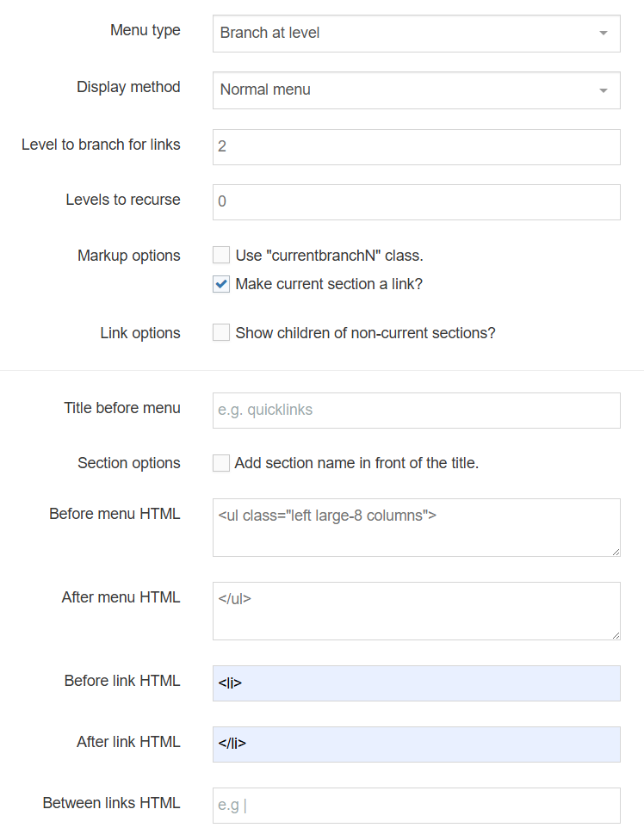Click the Level to branch for links field

point(416,146)
